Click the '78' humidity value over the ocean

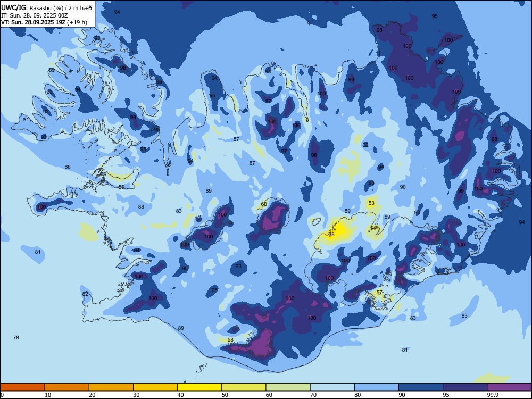pos(16,338)
